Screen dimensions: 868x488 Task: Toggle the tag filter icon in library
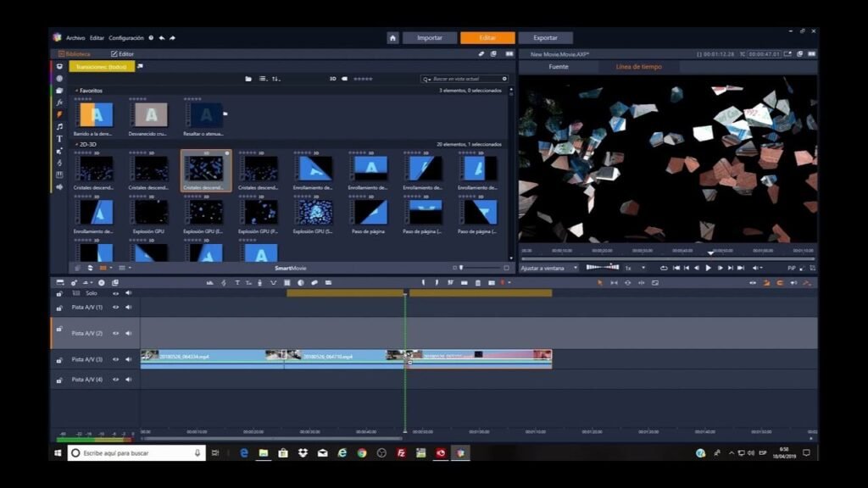[x=344, y=79]
